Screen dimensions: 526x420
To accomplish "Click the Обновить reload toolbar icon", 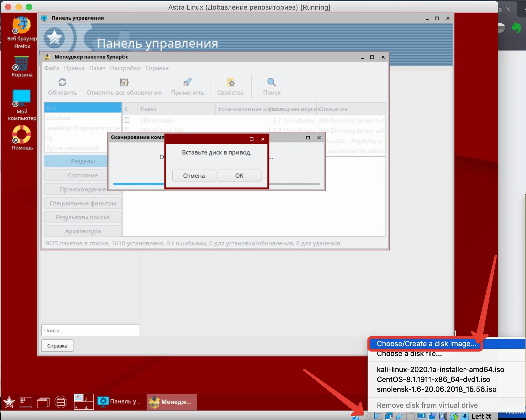I will (62, 82).
